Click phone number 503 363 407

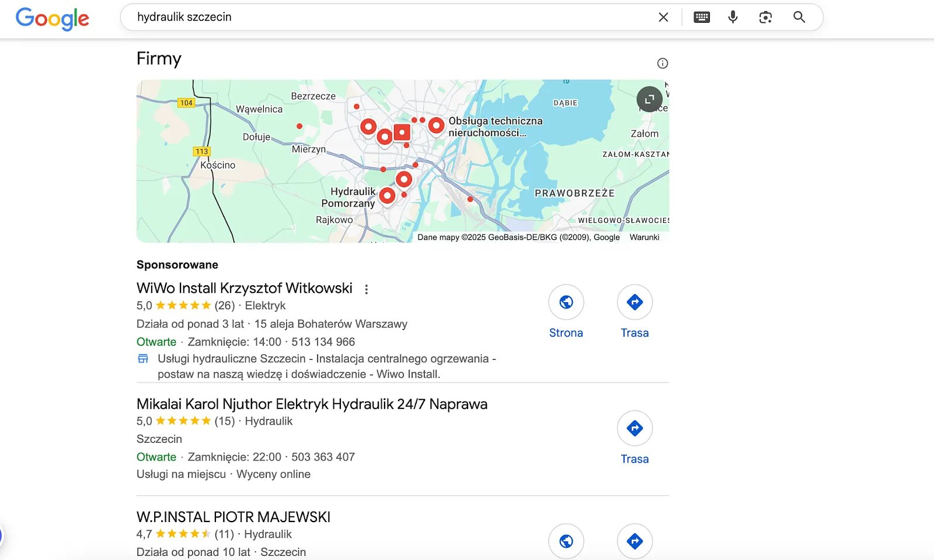(323, 457)
